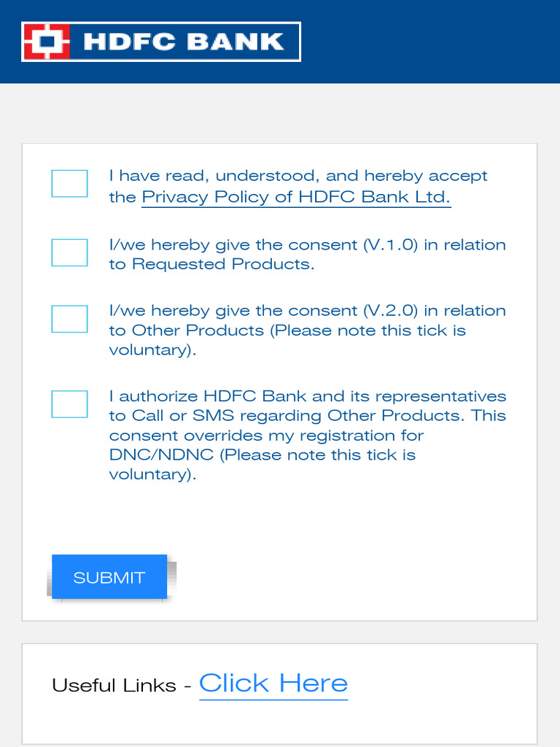560x747 pixels.
Task: Click the red HDFC Bank square emblem
Action: pos(47,42)
